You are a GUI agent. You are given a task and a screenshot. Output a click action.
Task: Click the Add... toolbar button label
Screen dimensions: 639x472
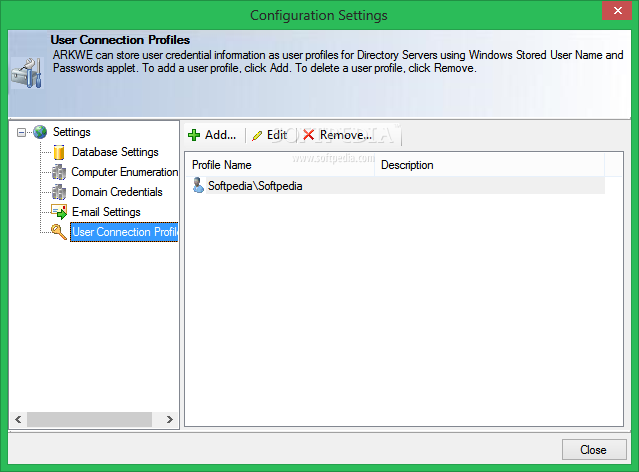[x=220, y=135]
